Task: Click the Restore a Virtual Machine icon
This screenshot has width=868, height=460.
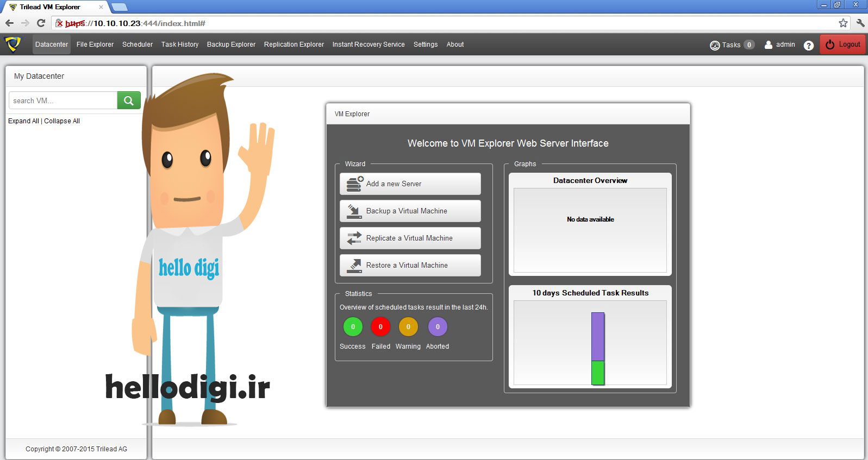Action: (x=354, y=266)
